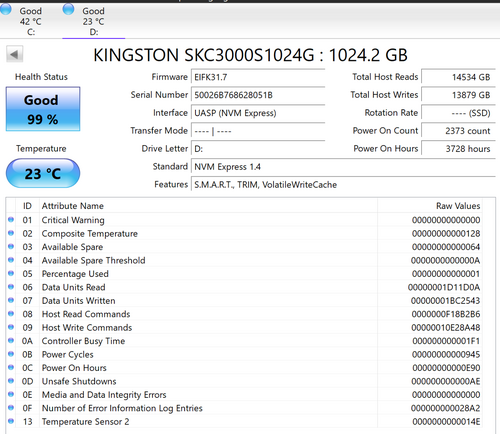Click the Serial Number field
Screen dimensions: 500x434
[258, 95]
